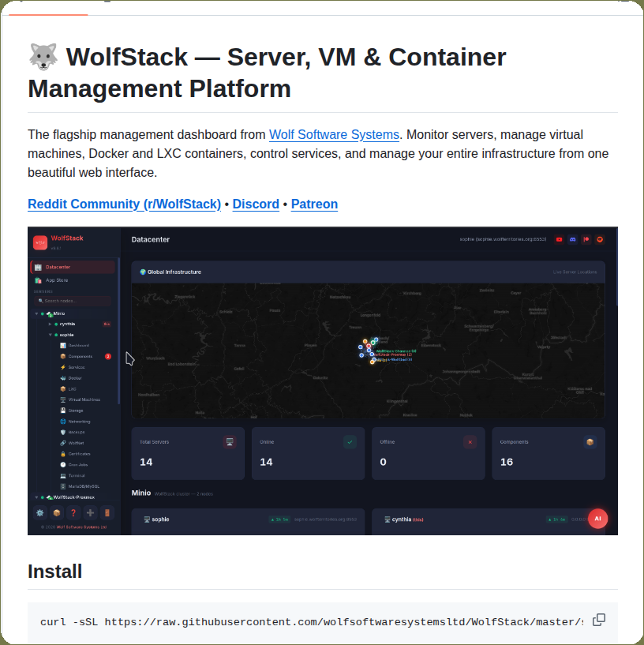Copy the curl install command
644x645 pixels.
pos(599,620)
